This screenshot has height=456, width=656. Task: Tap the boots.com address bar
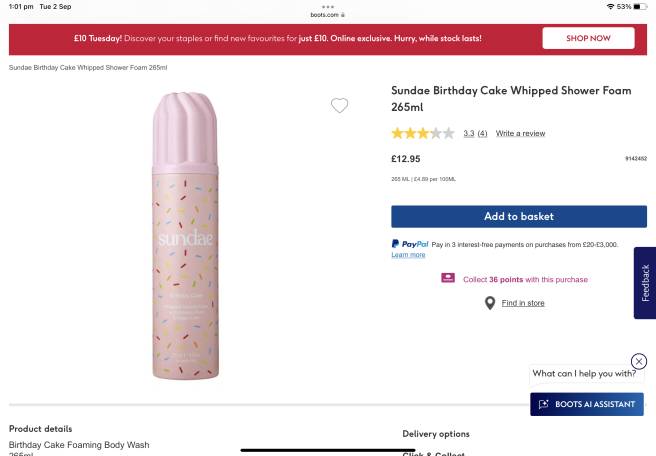pos(327,15)
